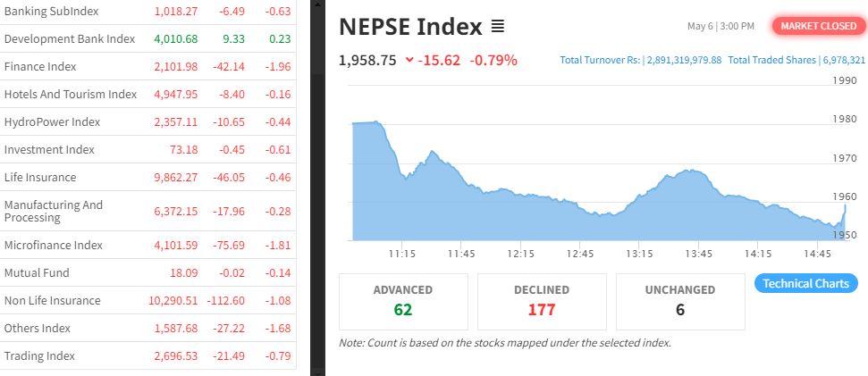Viewport: 868px width, 376px height.
Task: Select the Unchanged stocks count box
Action: pos(679,300)
